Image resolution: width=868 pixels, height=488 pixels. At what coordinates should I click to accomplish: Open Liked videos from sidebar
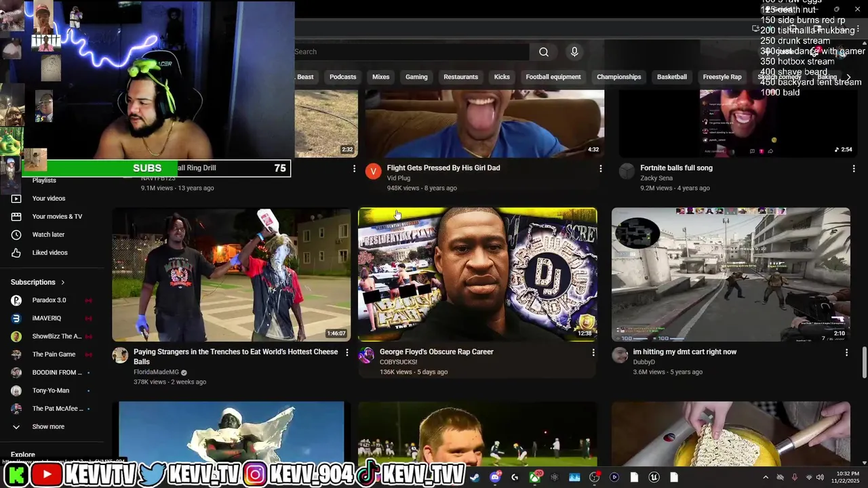point(50,253)
